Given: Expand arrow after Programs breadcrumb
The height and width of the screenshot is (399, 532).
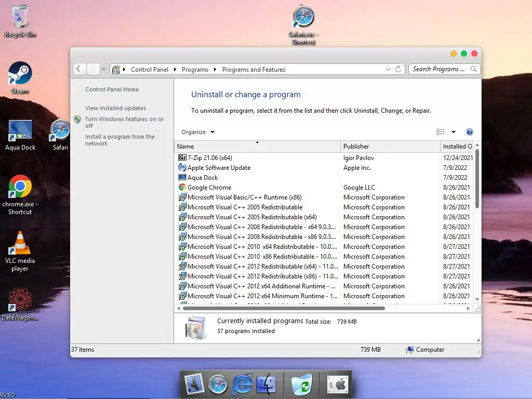Looking at the screenshot, I should (215, 70).
